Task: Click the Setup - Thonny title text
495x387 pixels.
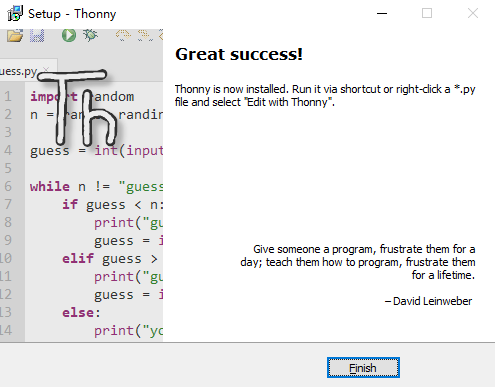Action: (x=72, y=14)
